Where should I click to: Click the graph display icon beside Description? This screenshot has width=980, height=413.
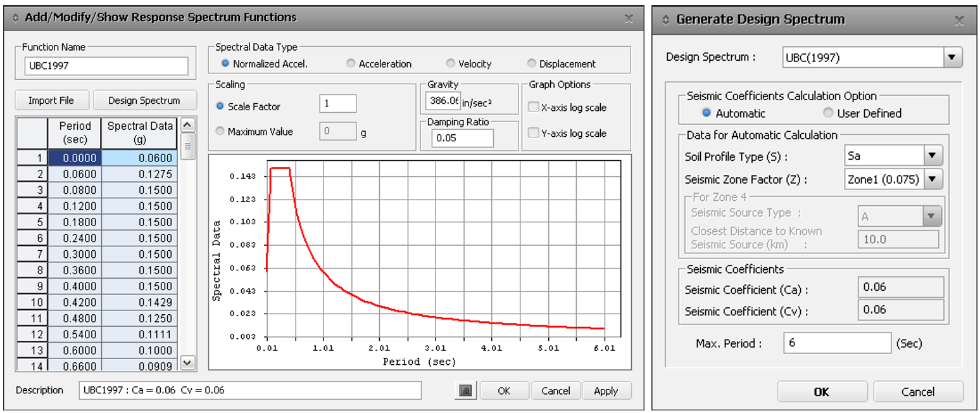tap(465, 391)
